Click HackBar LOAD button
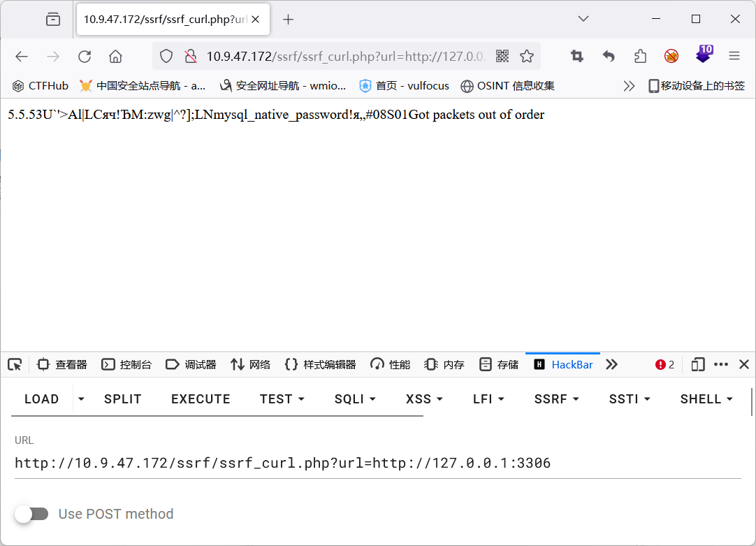The image size is (756, 546). click(x=42, y=399)
